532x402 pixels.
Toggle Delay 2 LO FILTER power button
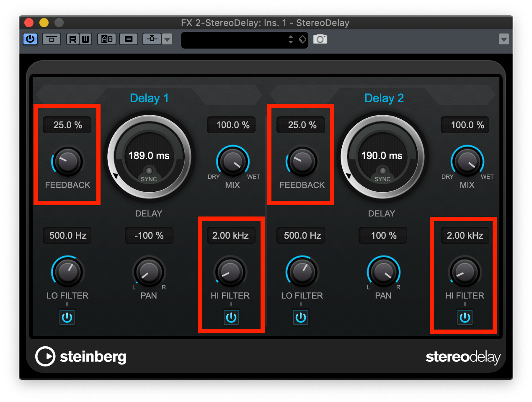[301, 317]
